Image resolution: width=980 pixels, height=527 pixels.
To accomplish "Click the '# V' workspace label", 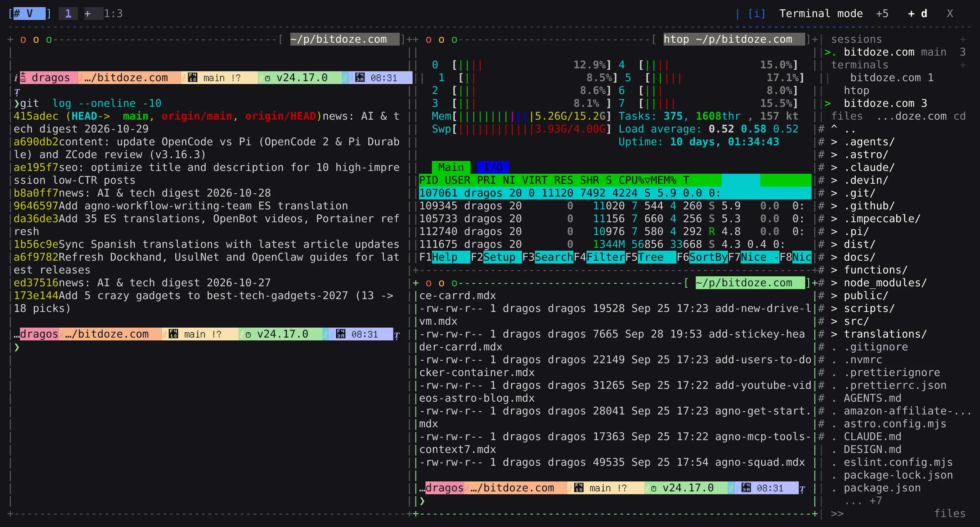I will 29,14.
